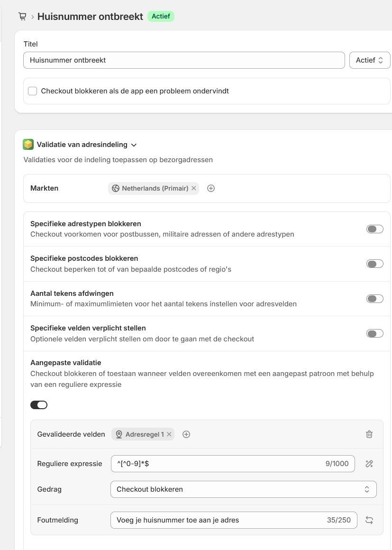Expand Validatie van adresindeling chevron
This screenshot has height=550, width=392.
point(134,145)
